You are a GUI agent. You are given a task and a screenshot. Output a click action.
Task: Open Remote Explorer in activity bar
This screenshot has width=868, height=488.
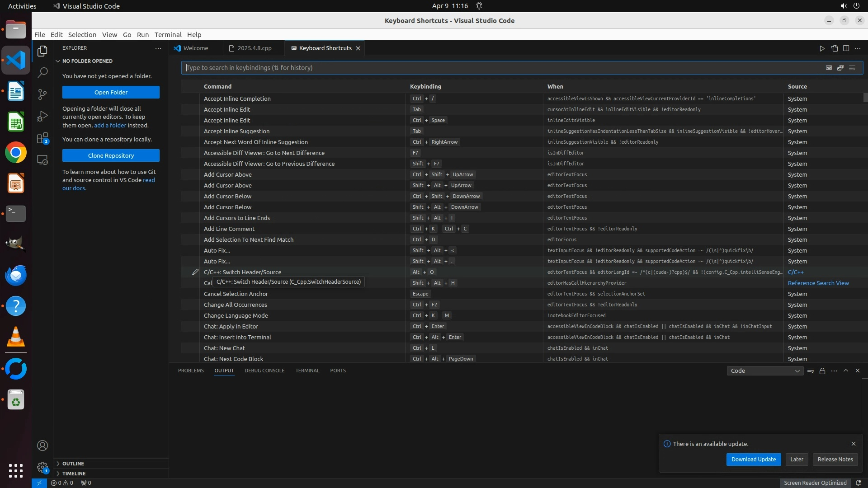(42, 160)
